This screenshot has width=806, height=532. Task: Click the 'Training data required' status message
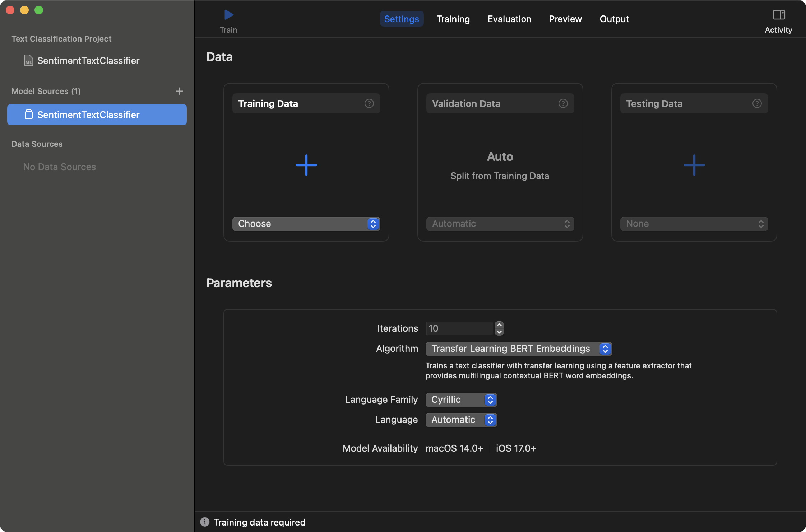pyautogui.click(x=260, y=522)
